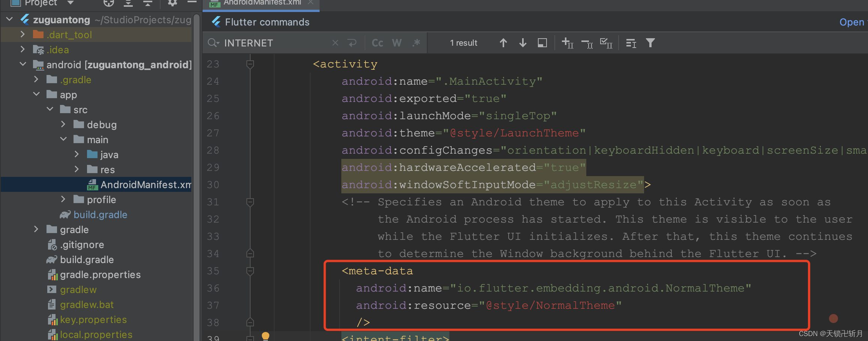The image size is (868, 341).
Task: Toggle match case in search bar
Action: tap(377, 43)
